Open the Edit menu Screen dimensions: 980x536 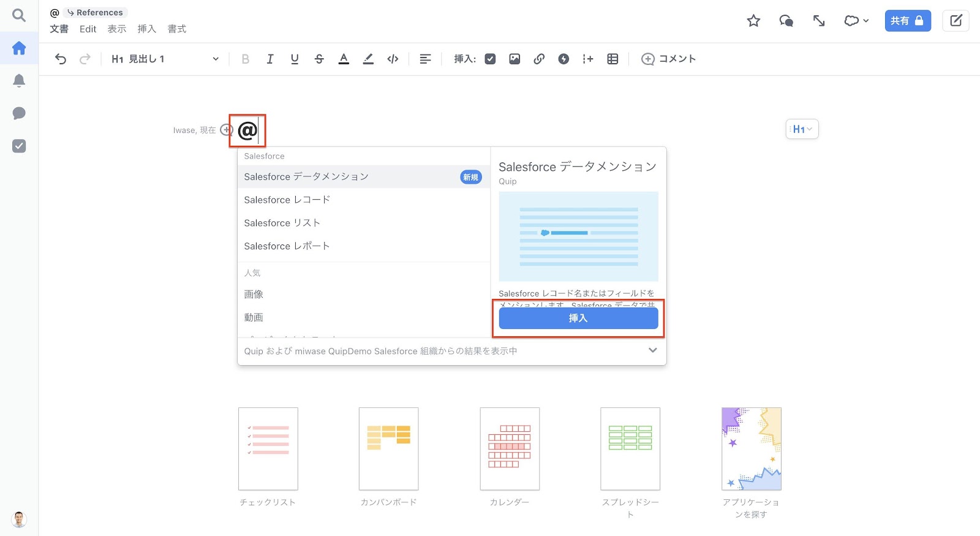[x=88, y=29]
